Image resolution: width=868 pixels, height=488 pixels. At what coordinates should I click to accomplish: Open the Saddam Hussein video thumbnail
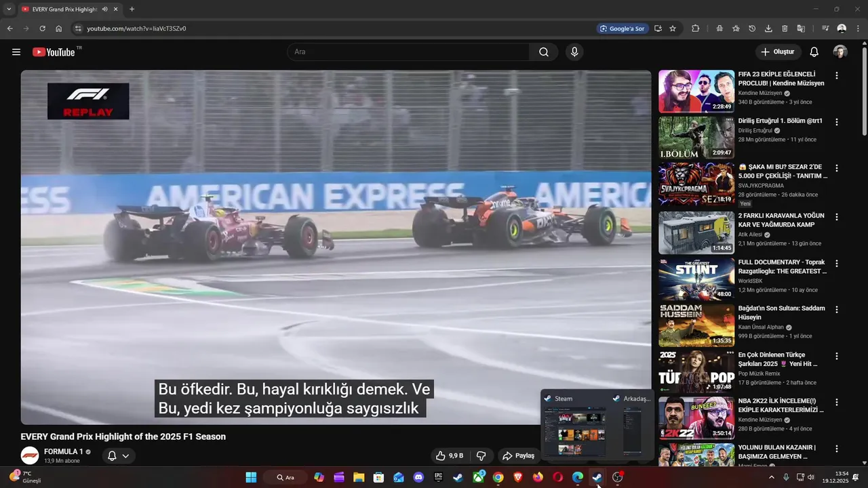pyautogui.click(x=696, y=325)
